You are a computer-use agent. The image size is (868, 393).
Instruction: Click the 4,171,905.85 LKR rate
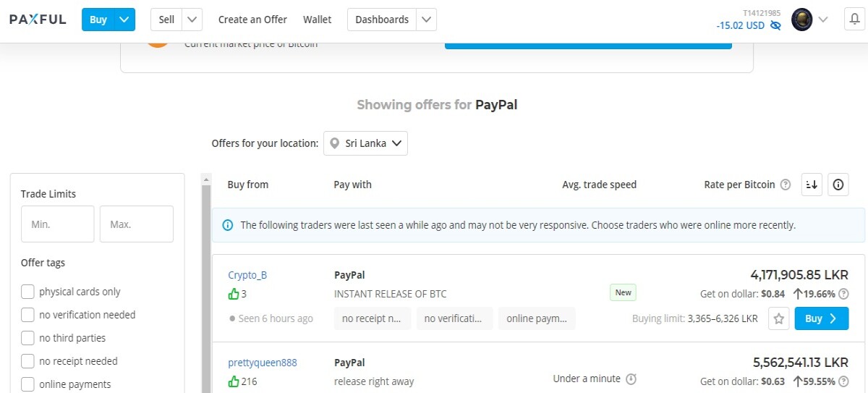tap(799, 275)
